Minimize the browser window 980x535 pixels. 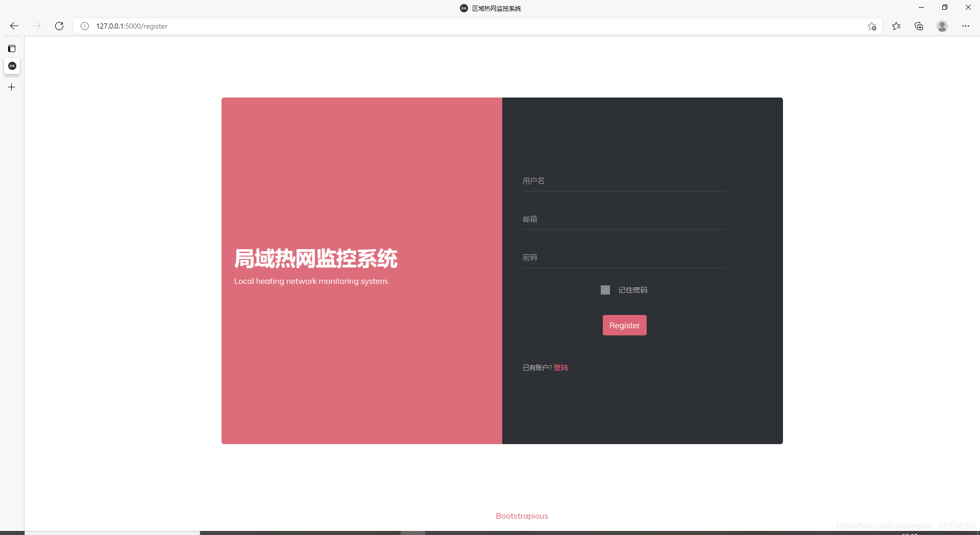(x=921, y=8)
